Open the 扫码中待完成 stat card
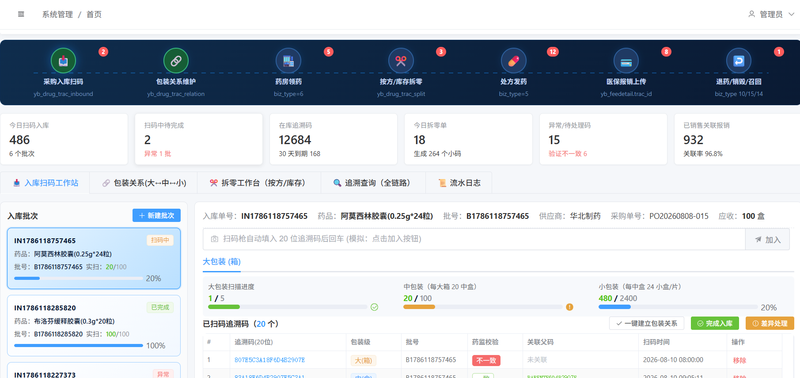This screenshot has height=378, width=800. (198, 139)
